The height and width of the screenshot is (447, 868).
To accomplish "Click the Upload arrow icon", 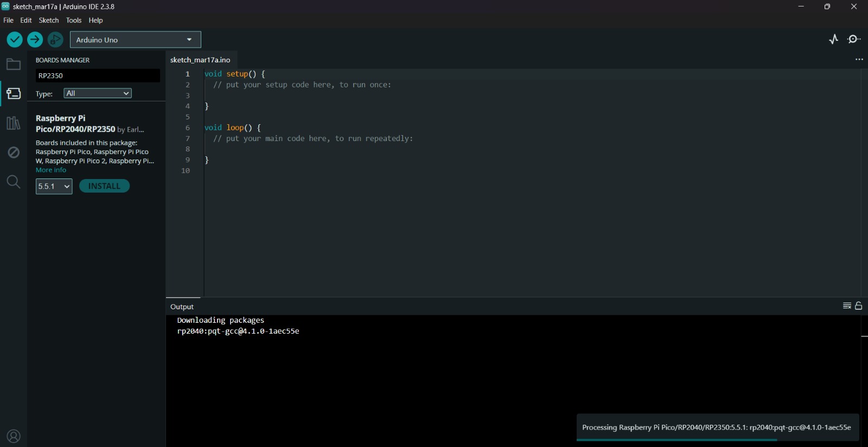I will pyautogui.click(x=35, y=40).
